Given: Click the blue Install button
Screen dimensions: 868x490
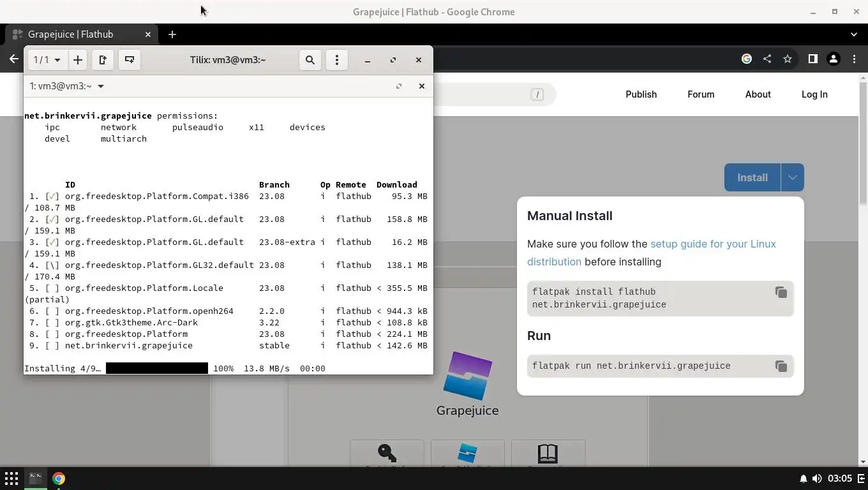Looking at the screenshot, I should 752,177.
